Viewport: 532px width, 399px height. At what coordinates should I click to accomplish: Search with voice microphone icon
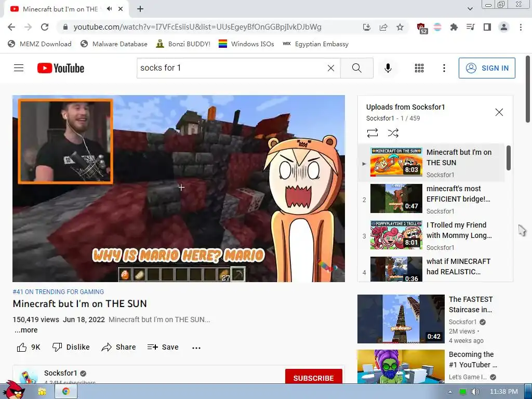click(388, 68)
